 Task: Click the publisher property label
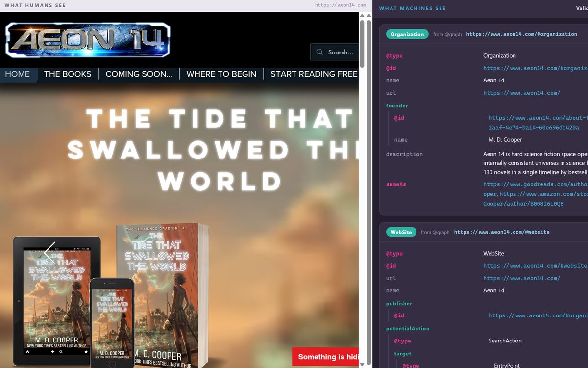(399, 303)
